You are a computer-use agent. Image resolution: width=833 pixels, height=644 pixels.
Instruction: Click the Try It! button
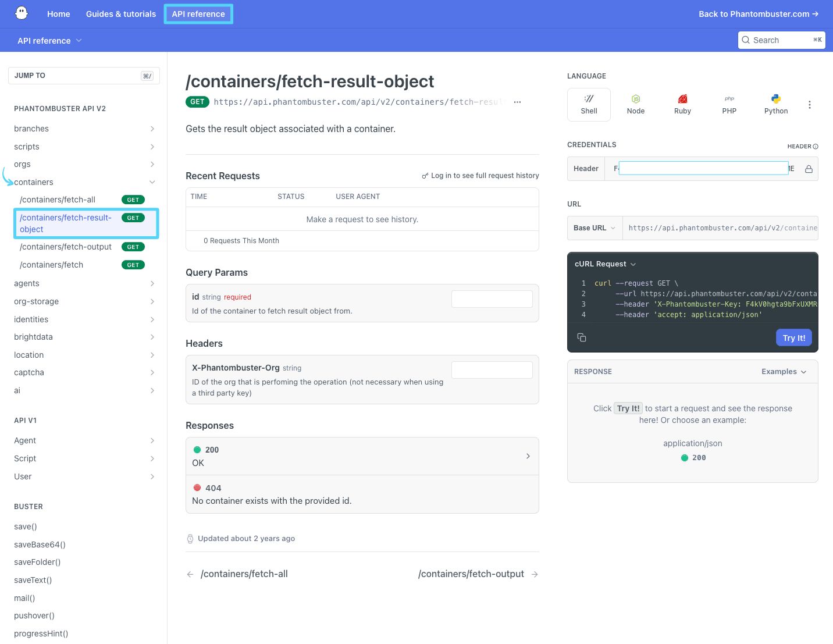(794, 338)
